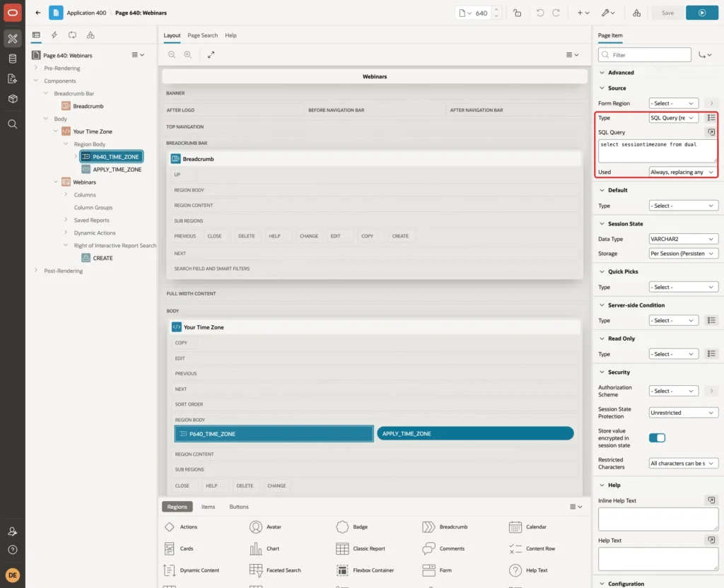Open the SQL Query code editor icon
724x588 pixels.
point(711,132)
